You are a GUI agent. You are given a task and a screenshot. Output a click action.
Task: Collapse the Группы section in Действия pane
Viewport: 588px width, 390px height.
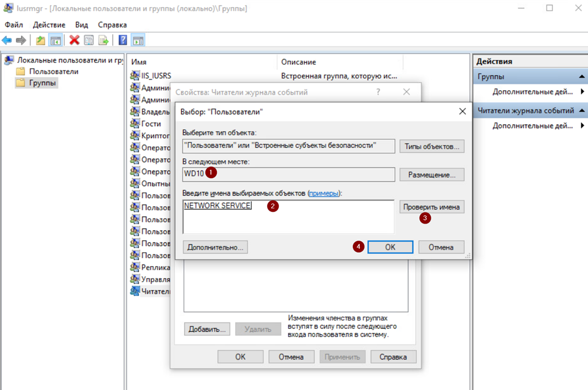tap(581, 77)
